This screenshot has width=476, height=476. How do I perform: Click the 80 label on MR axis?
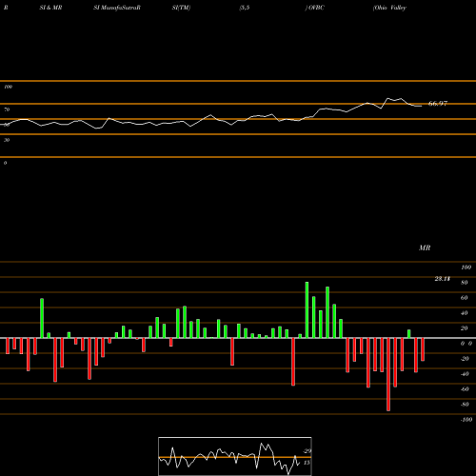[x=465, y=283]
